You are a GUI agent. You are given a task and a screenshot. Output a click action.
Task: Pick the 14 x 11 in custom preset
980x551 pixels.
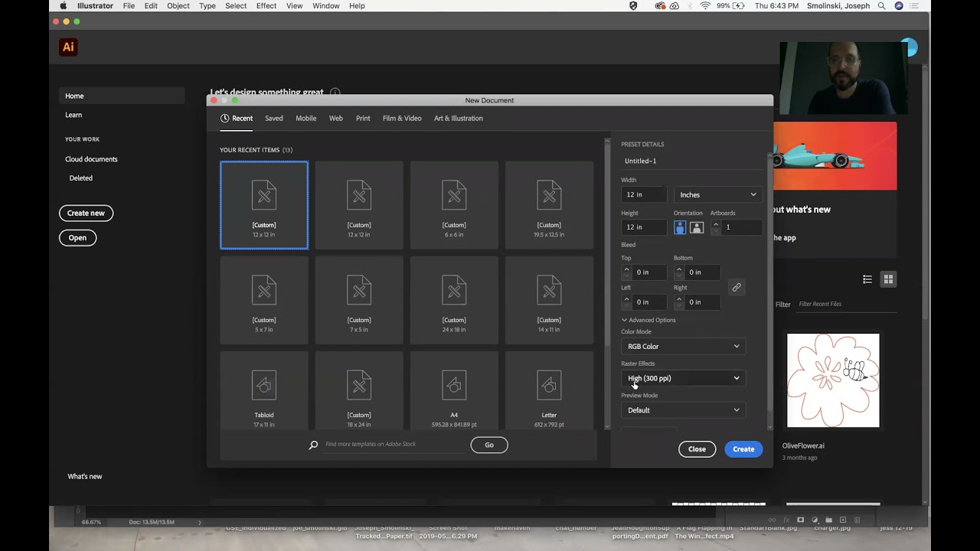(x=549, y=300)
